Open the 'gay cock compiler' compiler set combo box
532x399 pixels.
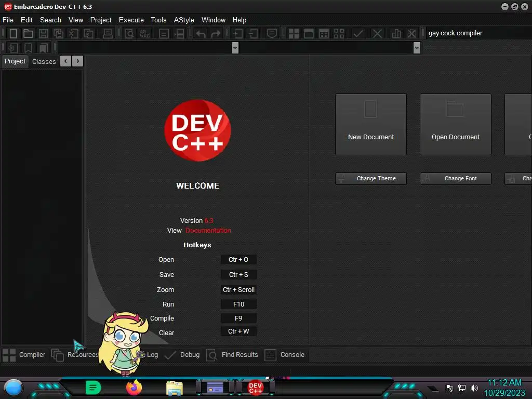[x=478, y=33]
